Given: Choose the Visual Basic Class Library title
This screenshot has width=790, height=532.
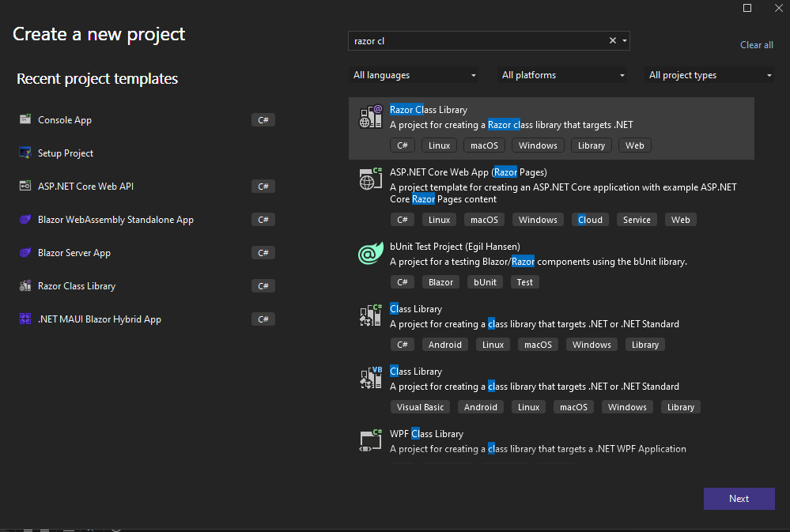Looking at the screenshot, I should (x=416, y=372).
